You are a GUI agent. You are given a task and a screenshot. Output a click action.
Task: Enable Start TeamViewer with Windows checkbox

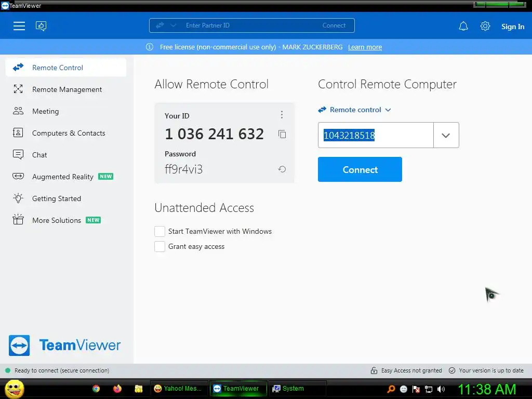pyautogui.click(x=159, y=231)
